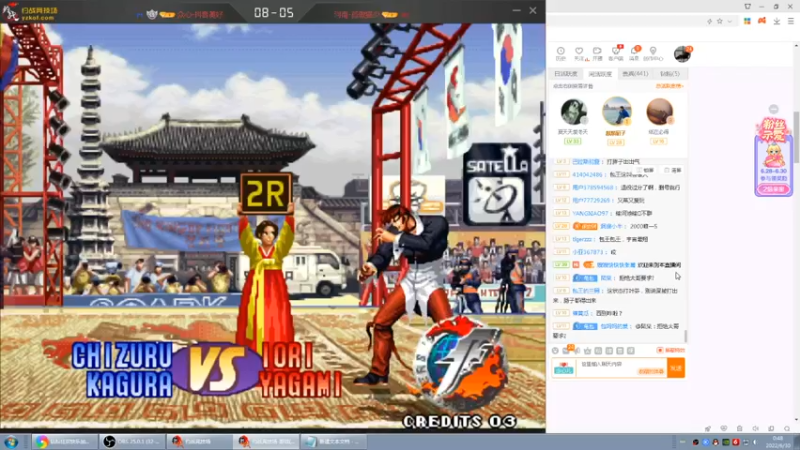Open chat user YANGMAO97's name

[590, 213]
